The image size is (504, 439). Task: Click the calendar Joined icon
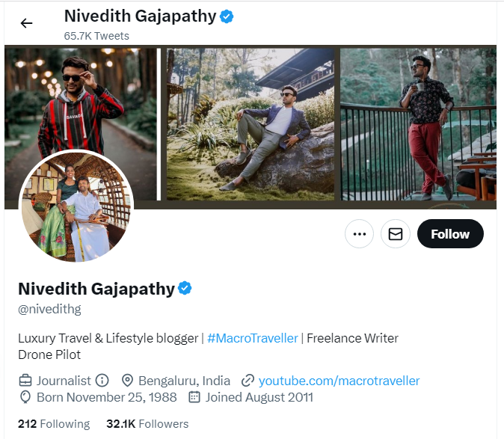point(194,397)
